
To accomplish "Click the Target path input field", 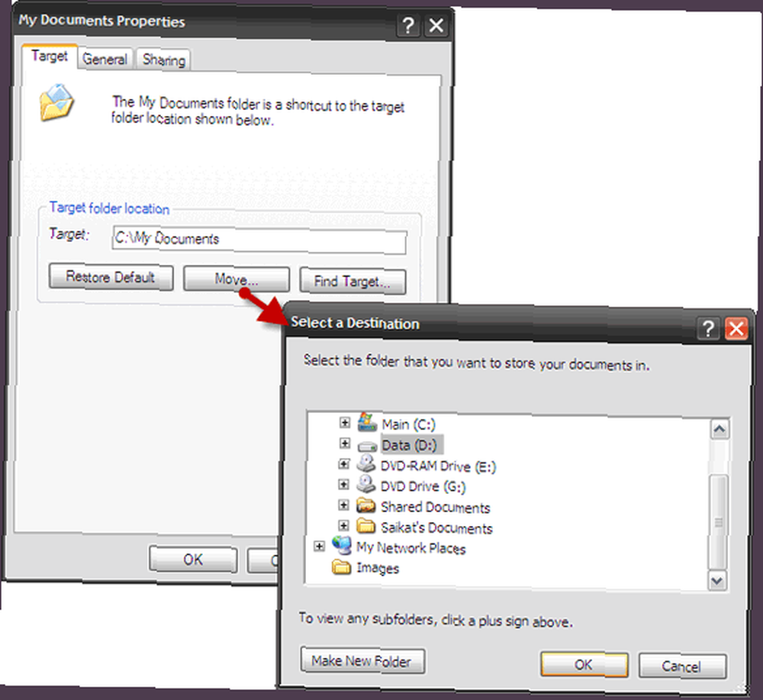I will [259, 239].
